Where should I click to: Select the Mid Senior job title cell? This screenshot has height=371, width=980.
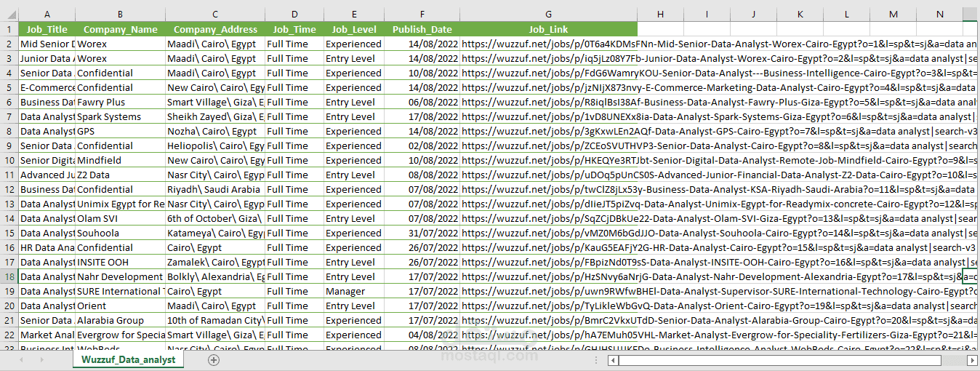[47, 44]
